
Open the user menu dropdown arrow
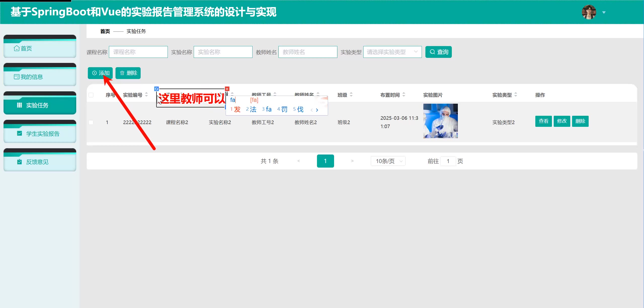tap(604, 12)
